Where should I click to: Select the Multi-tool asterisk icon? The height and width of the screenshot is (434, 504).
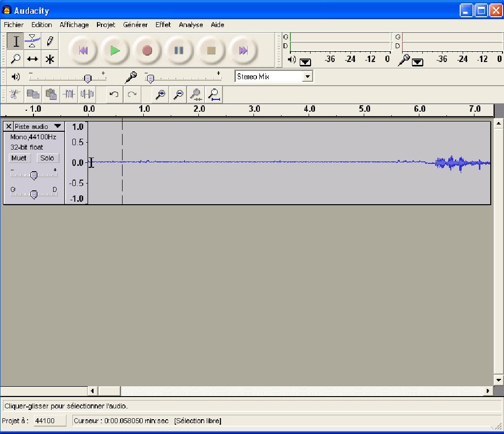[x=49, y=59]
